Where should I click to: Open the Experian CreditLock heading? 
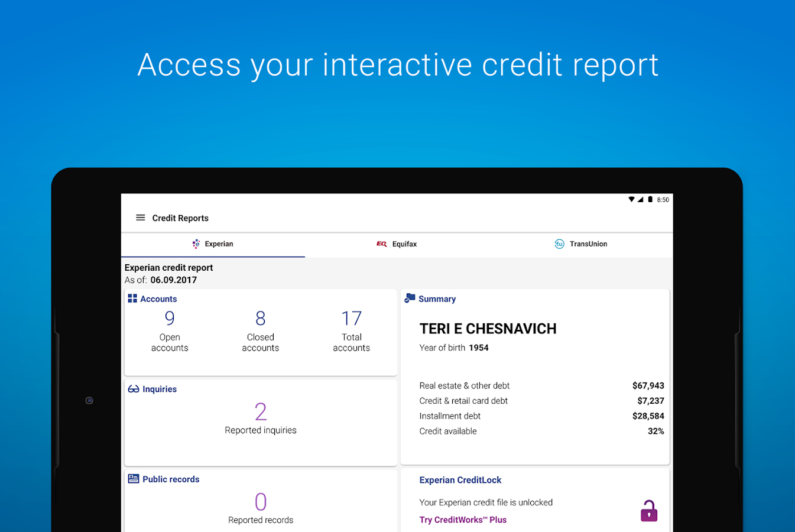coord(460,480)
